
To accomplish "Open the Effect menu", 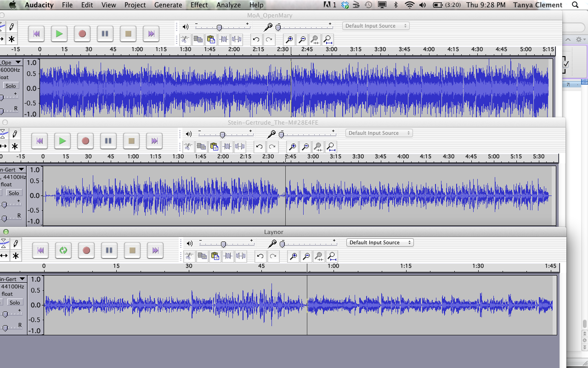I will pos(199,5).
